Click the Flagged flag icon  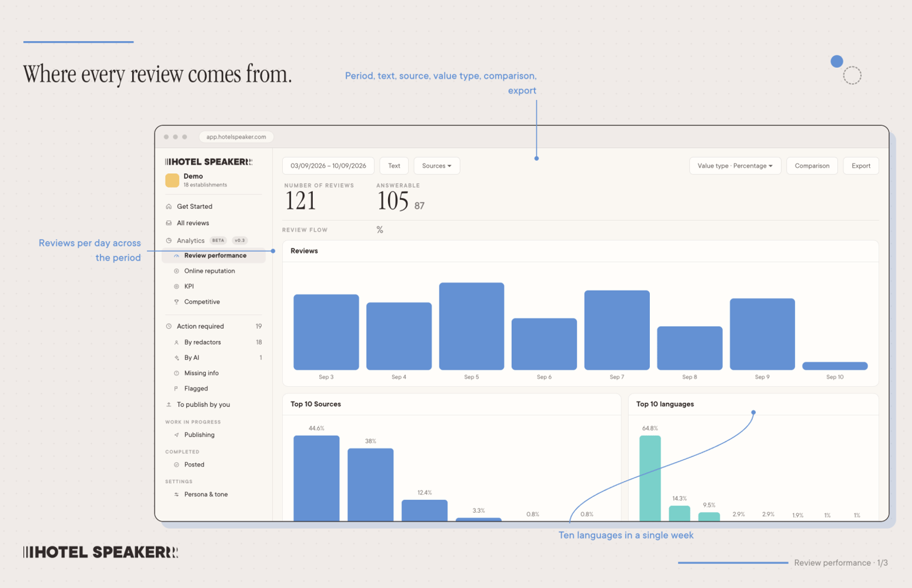click(177, 389)
